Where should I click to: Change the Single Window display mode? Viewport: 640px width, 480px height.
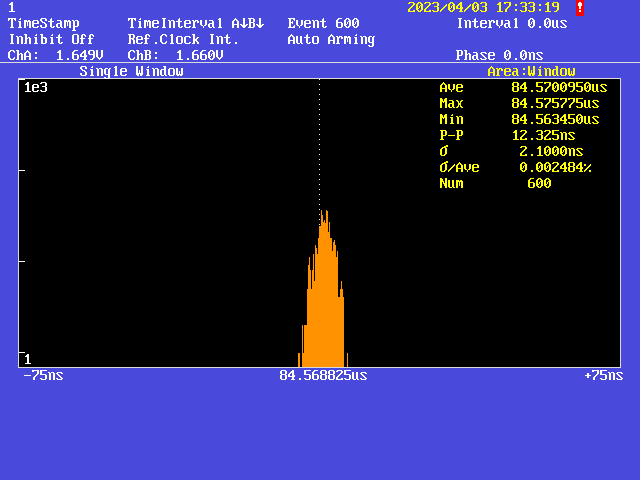(131, 71)
